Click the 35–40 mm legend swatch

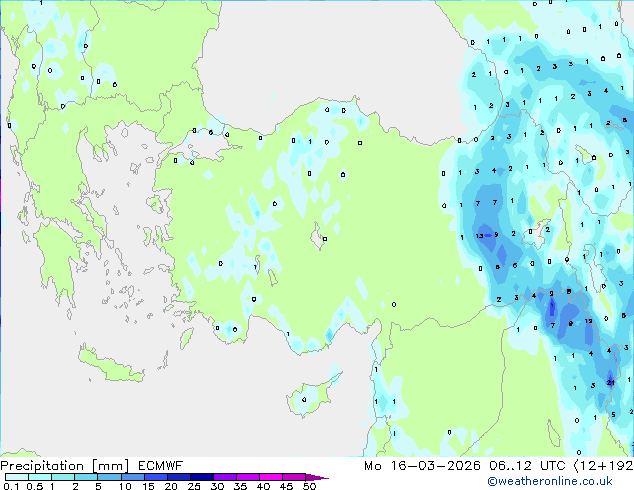[x=248, y=477]
